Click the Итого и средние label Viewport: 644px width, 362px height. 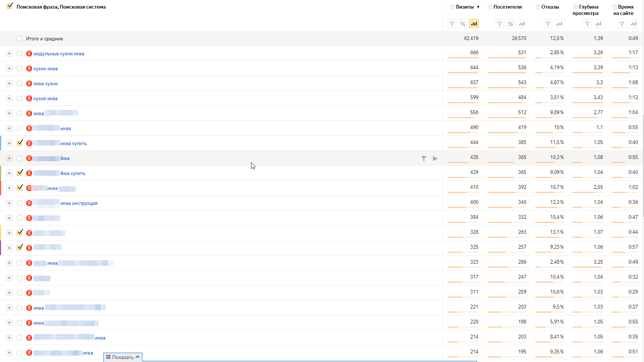coord(44,39)
